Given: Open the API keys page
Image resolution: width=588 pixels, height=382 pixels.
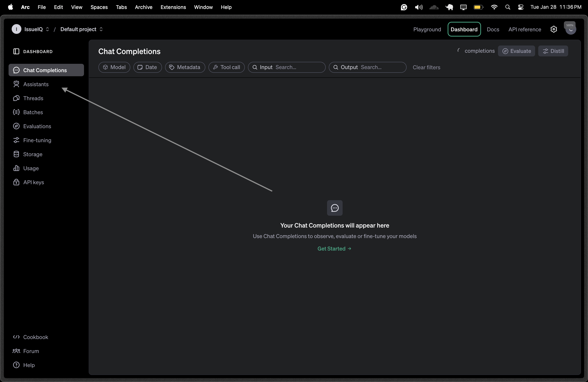Looking at the screenshot, I should point(33,182).
